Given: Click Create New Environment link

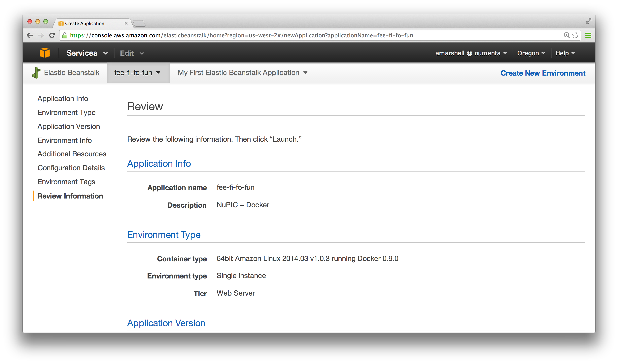Looking at the screenshot, I should pos(543,73).
